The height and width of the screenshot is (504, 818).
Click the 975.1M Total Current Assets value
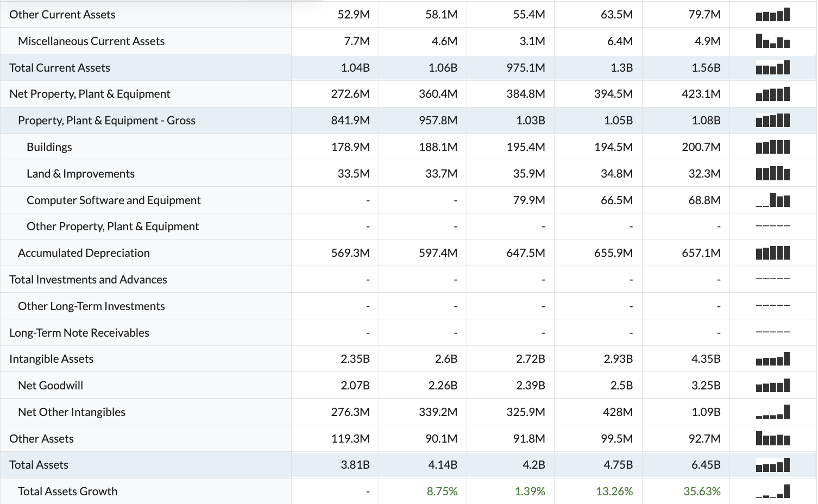[526, 68]
